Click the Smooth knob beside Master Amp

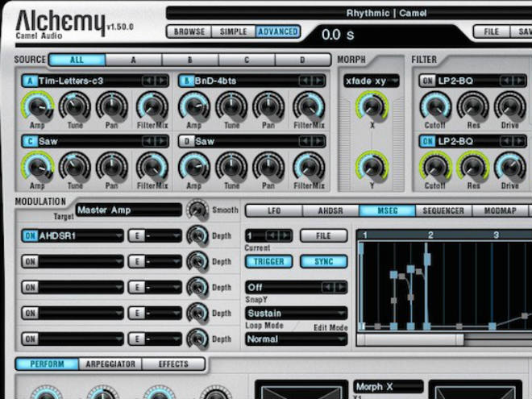197,210
